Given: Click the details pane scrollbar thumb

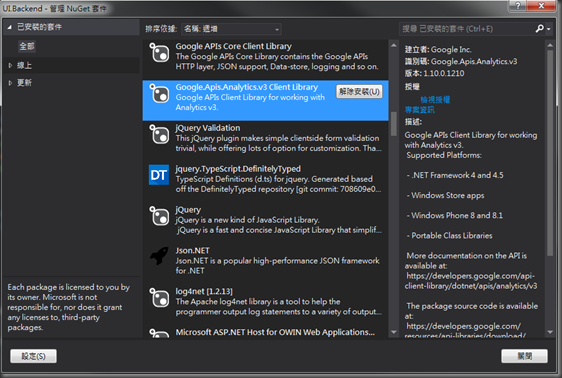Looking at the screenshot, I should click(x=550, y=153).
